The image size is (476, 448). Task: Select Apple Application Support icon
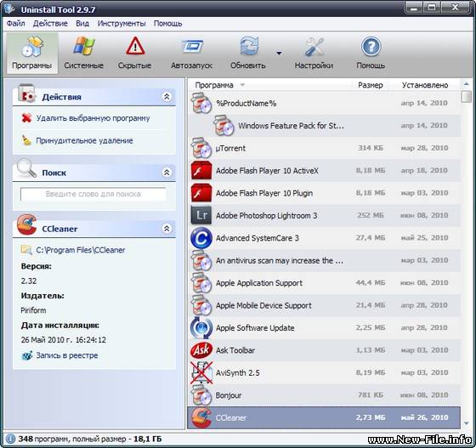(x=201, y=283)
